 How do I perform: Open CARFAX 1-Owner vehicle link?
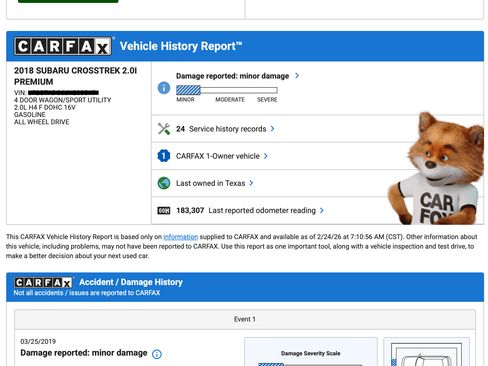pos(218,156)
